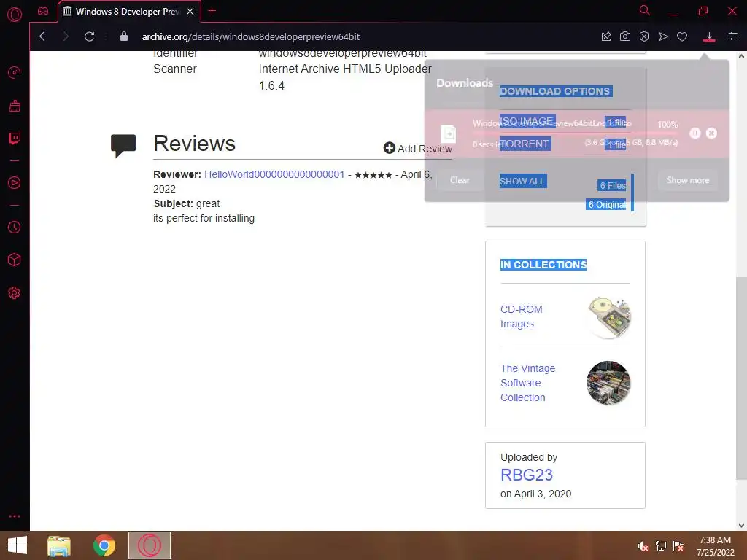Download the TORRENT option
The width and height of the screenshot is (747, 560).
(525, 144)
